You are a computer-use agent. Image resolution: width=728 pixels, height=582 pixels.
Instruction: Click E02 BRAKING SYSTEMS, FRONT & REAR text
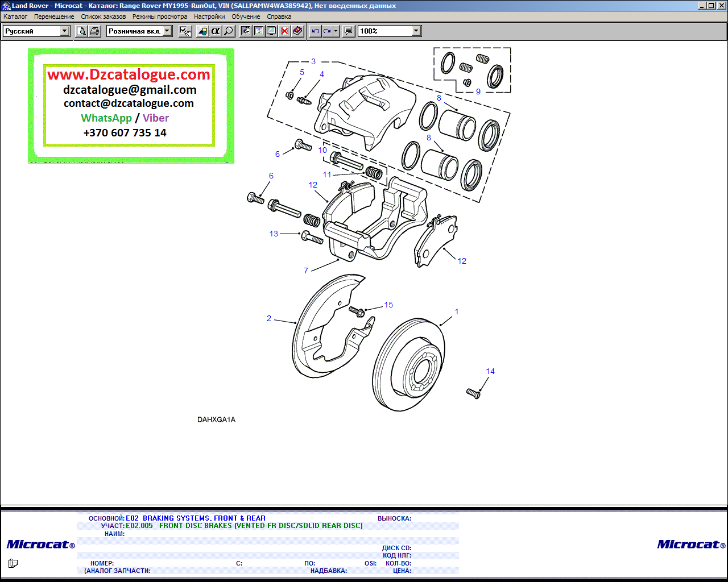196,518
